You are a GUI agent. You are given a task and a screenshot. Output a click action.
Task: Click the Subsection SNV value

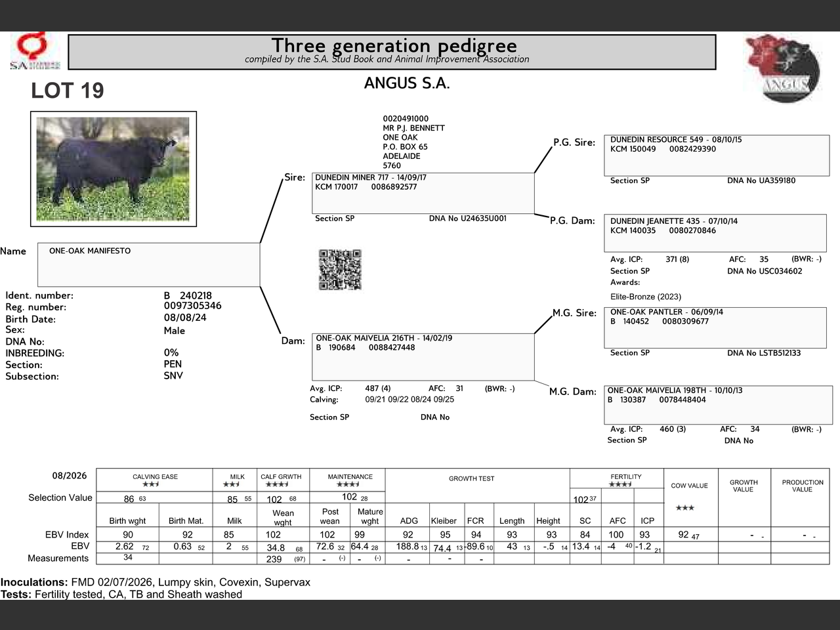[x=173, y=375]
